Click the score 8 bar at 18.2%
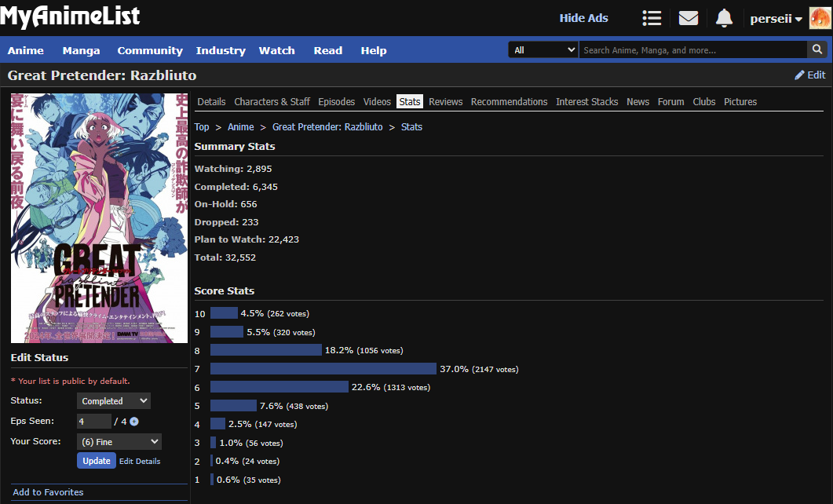Image resolution: width=833 pixels, height=504 pixels. pyautogui.click(x=266, y=350)
